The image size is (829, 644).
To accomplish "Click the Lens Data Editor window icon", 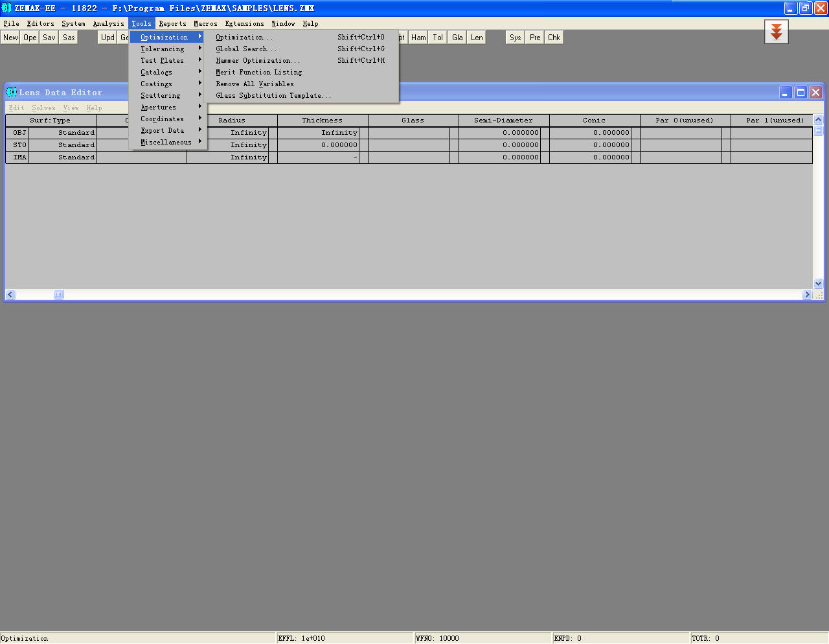I will [x=12, y=92].
